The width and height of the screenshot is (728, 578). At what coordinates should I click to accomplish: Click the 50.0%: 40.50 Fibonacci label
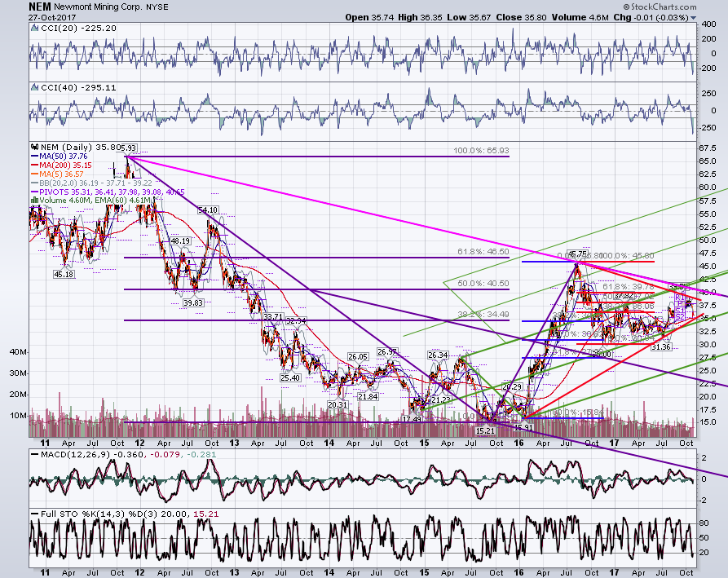pos(483,283)
